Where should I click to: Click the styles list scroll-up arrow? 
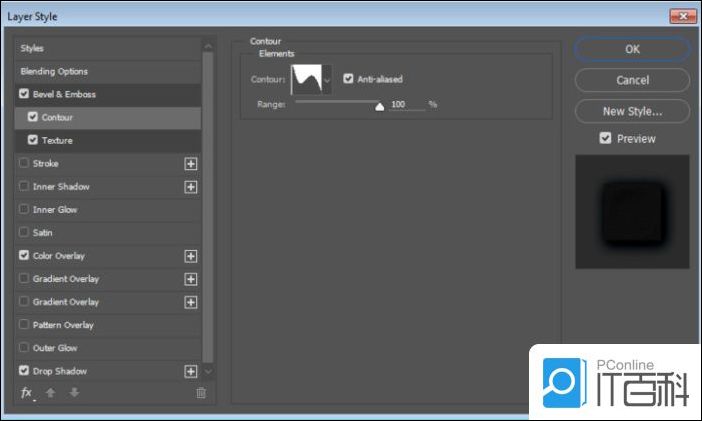click(x=208, y=46)
